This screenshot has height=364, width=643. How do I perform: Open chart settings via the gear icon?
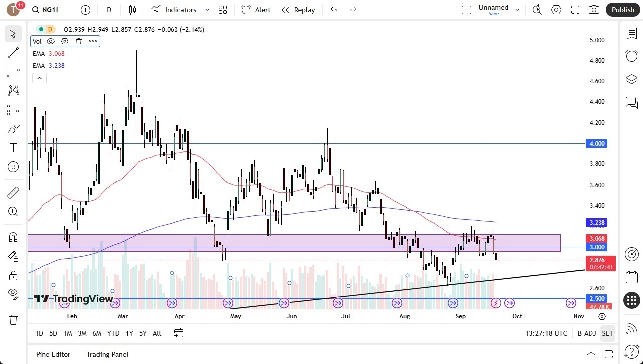click(x=556, y=9)
